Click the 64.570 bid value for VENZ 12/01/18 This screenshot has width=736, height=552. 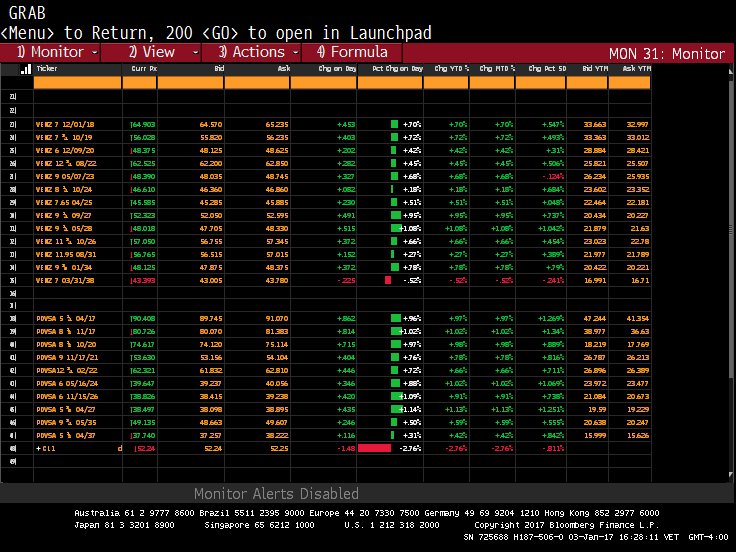click(x=211, y=124)
